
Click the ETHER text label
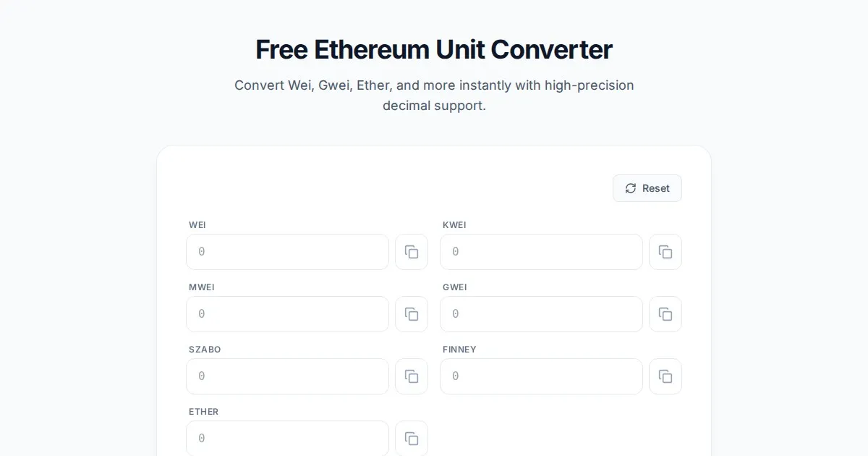click(203, 412)
